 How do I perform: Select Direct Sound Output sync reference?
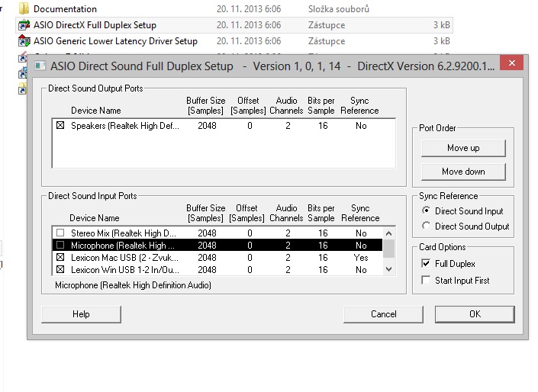pos(426,226)
